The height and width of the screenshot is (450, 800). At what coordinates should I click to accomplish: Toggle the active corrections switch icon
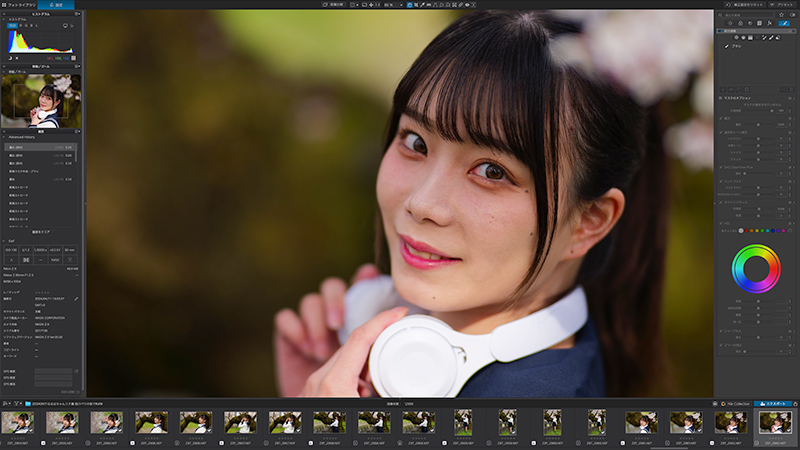tap(792, 15)
